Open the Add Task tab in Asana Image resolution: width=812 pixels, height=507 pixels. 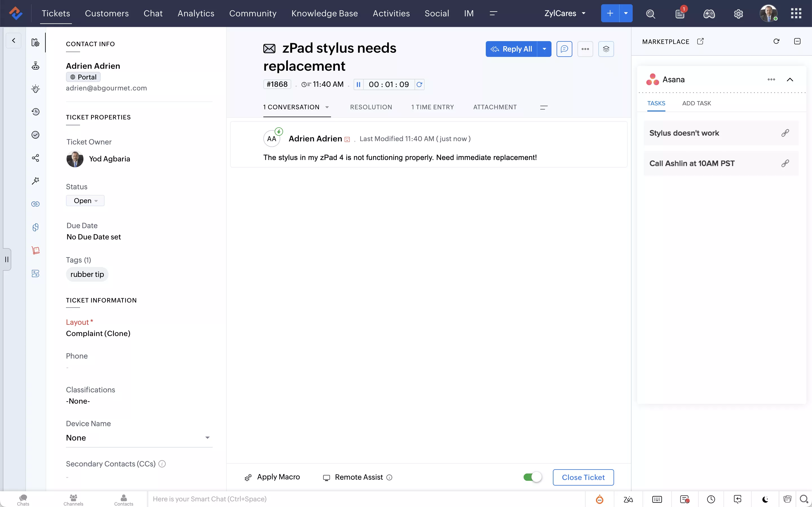click(x=696, y=103)
